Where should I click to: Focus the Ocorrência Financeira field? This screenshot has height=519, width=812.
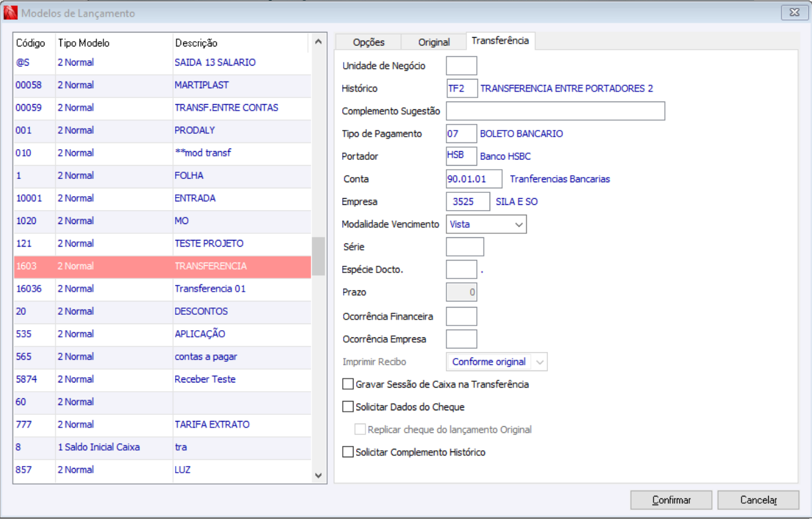pyautogui.click(x=462, y=316)
